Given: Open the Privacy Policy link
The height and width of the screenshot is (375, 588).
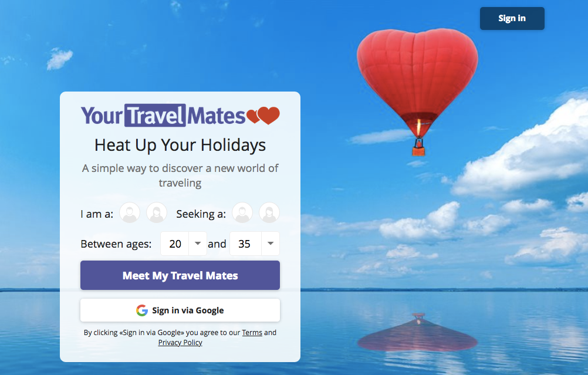Looking at the screenshot, I should pyautogui.click(x=180, y=342).
